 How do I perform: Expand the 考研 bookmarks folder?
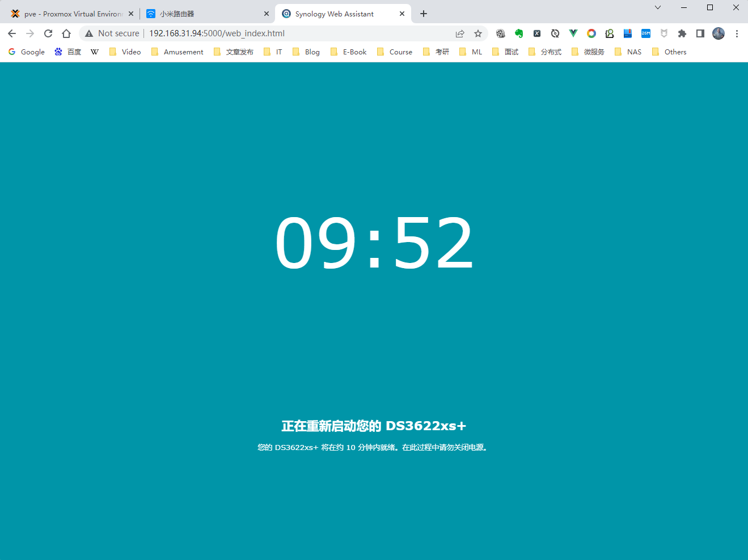[x=437, y=52]
